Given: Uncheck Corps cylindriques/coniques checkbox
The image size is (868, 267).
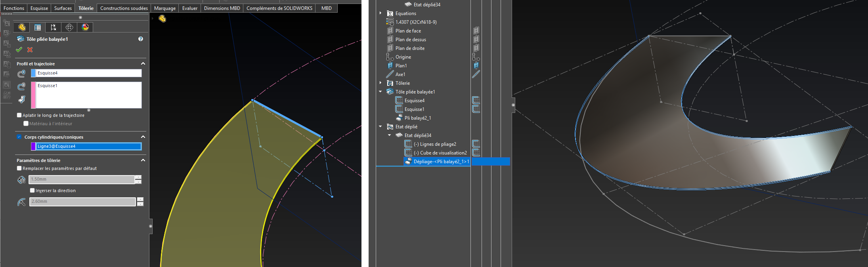Looking at the screenshot, I should (19, 137).
